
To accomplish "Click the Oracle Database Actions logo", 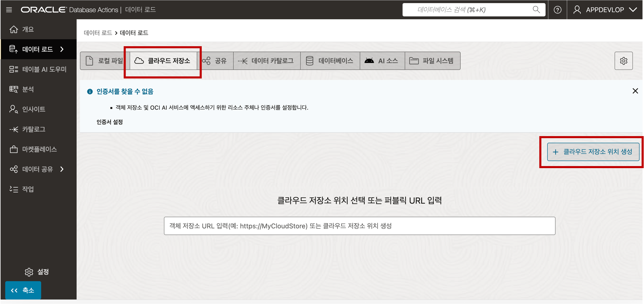I will pyautogui.click(x=69, y=10).
